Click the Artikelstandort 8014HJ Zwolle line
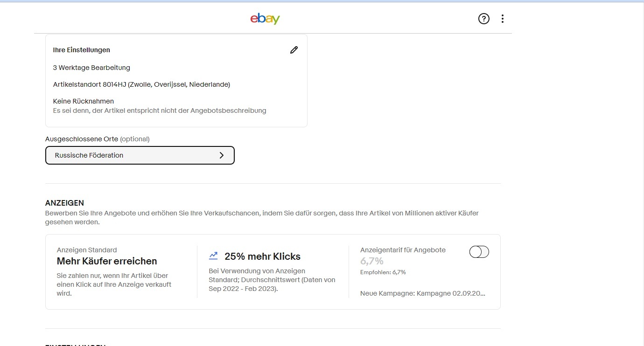The image size is (644, 346). pyautogui.click(x=141, y=84)
